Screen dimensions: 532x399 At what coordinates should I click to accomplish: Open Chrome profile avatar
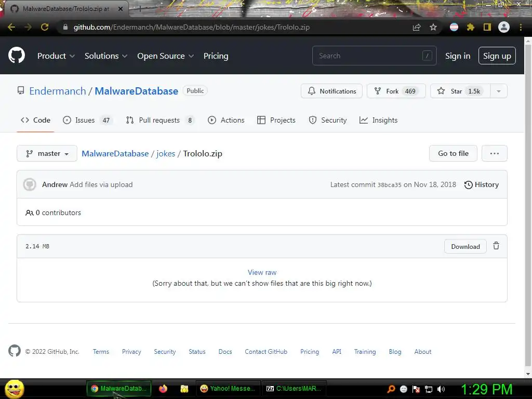tap(504, 27)
